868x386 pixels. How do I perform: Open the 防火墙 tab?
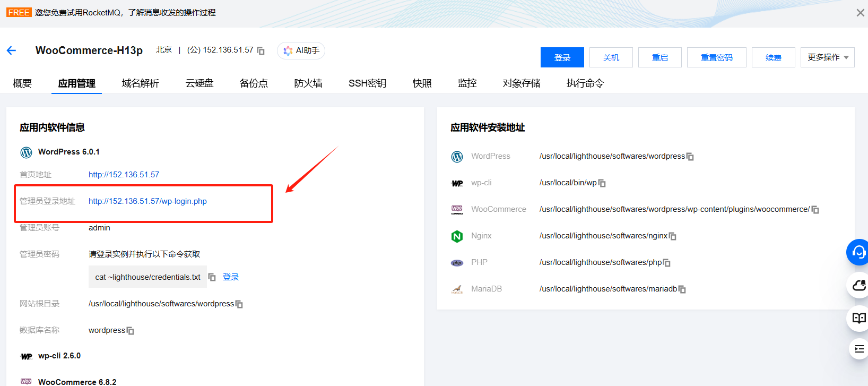(x=308, y=83)
